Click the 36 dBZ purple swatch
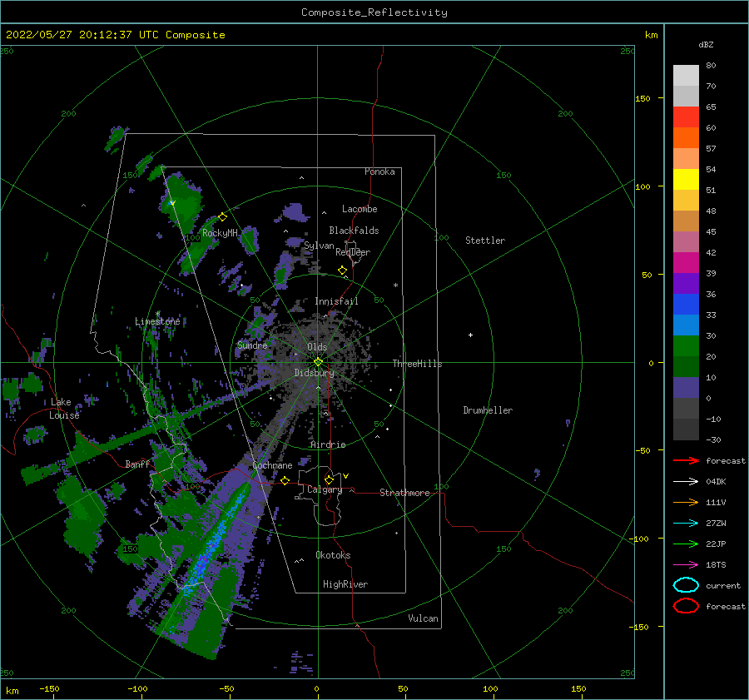 pyautogui.click(x=686, y=283)
